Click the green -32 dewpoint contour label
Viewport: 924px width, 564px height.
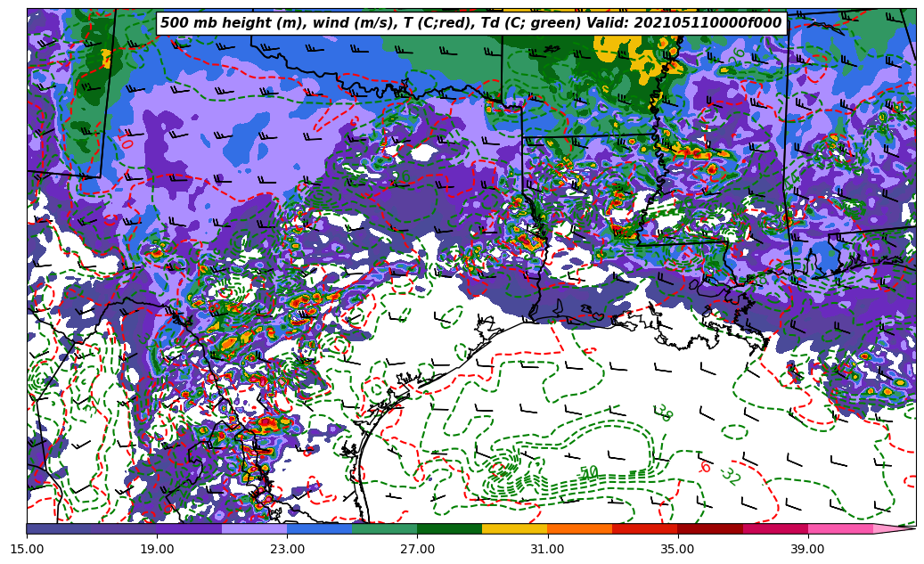730,477
